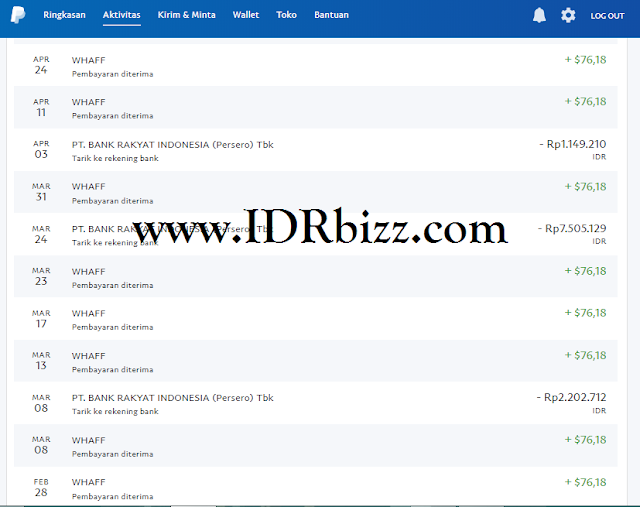Open WHAFF payment dated Mar 17

(x=316, y=318)
